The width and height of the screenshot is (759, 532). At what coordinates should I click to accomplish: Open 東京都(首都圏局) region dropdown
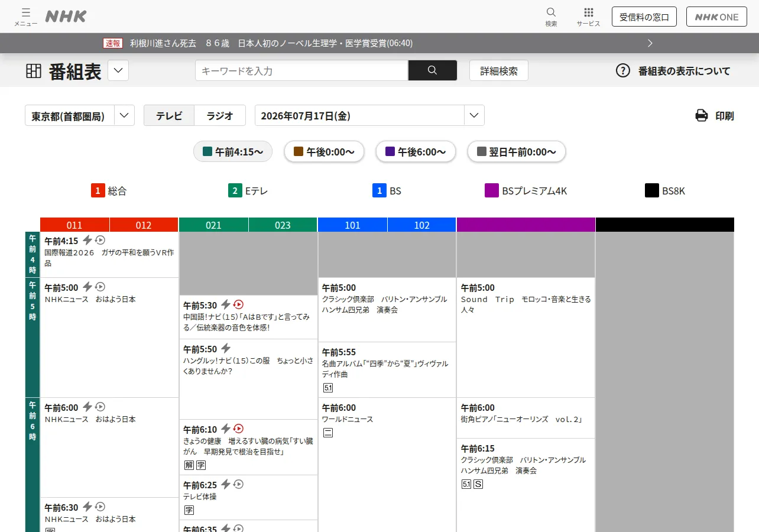pyautogui.click(x=80, y=115)
